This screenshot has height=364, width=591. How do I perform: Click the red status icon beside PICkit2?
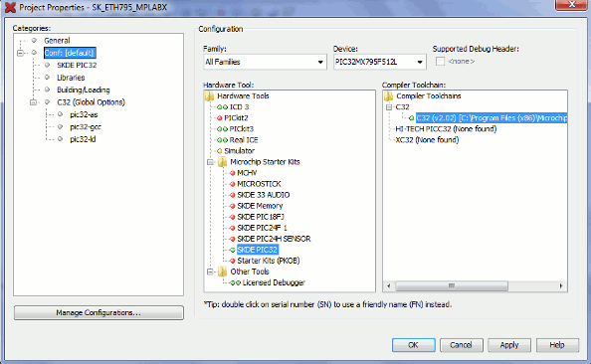[220, 118]
